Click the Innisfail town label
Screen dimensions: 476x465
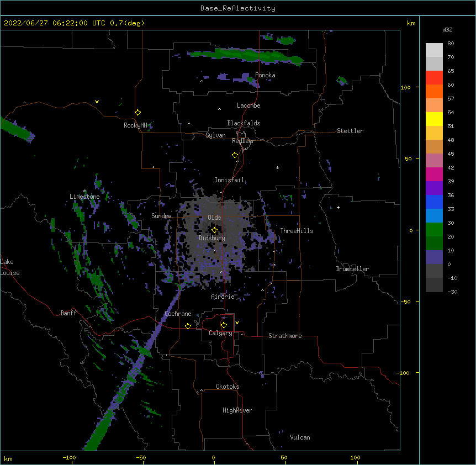point(229,180)
